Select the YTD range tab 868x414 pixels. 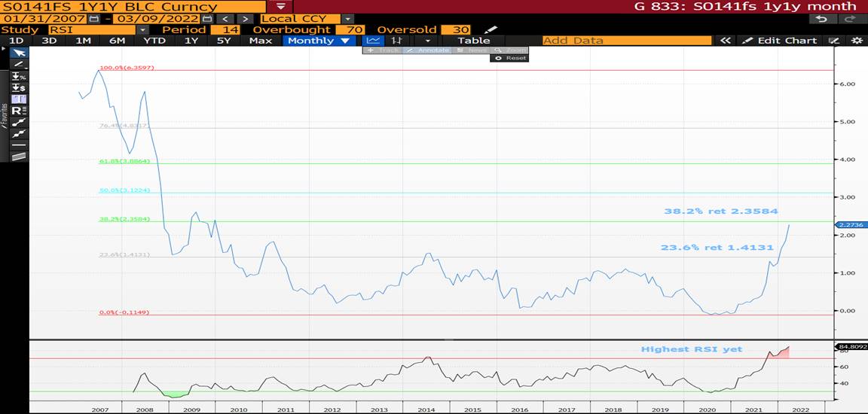(154, 41)
